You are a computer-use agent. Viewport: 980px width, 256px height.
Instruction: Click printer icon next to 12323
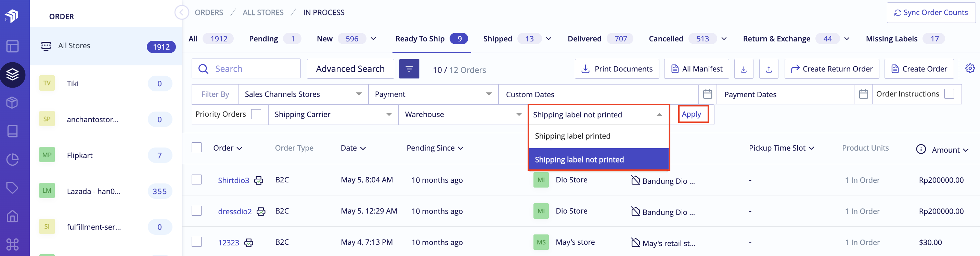[248, 243]
